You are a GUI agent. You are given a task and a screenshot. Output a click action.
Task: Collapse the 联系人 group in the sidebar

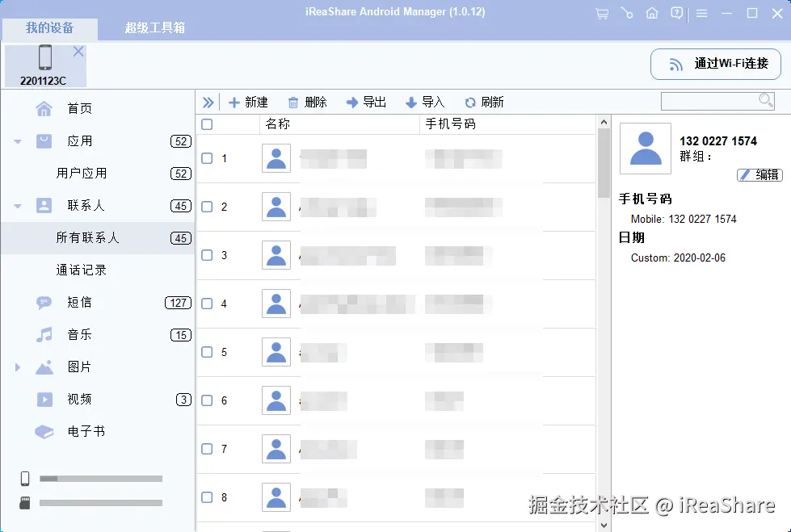coord(17,205)
